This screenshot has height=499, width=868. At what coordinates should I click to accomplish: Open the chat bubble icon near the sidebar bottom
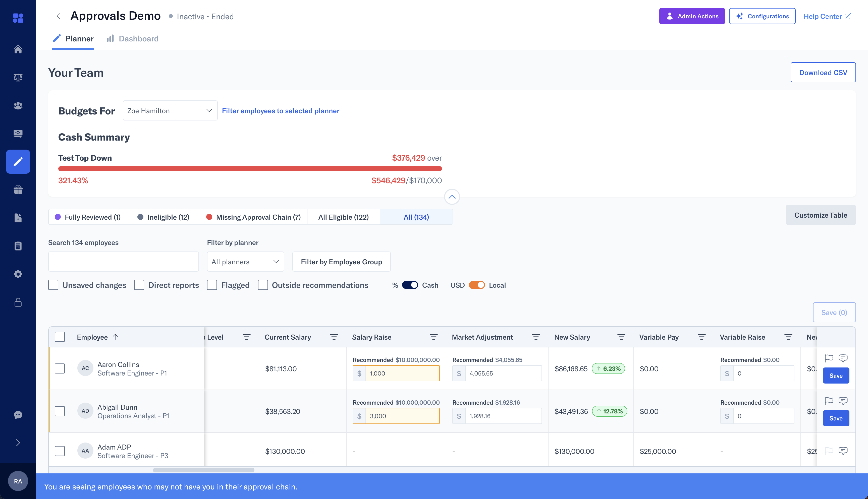click(x=18, y=415)
